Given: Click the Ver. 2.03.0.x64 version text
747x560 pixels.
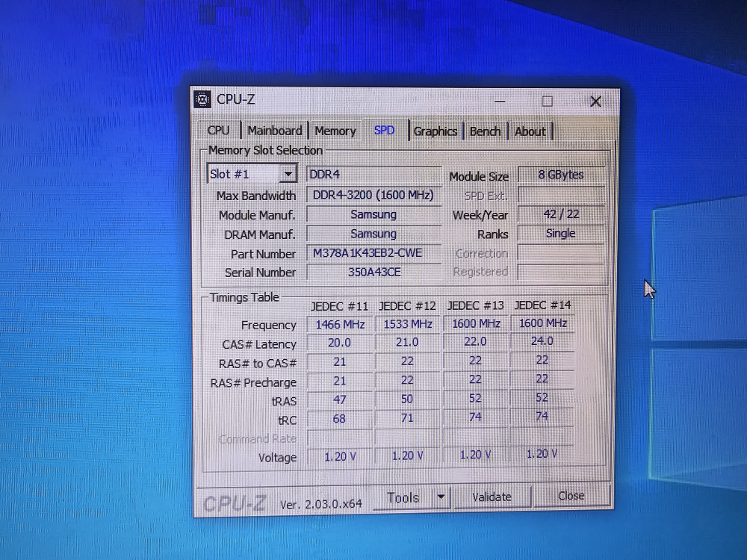Looking at the screenshot, I should point(320,504).
